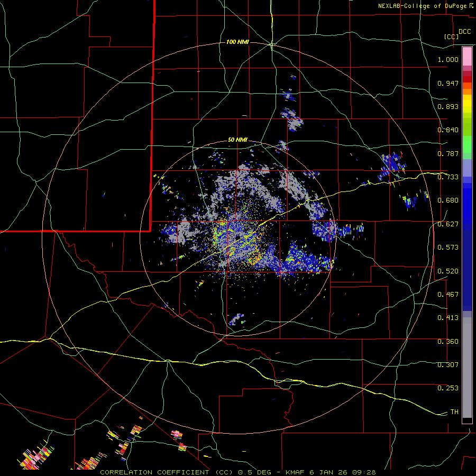Select the 0.787 legend value

tap(448, 153)
